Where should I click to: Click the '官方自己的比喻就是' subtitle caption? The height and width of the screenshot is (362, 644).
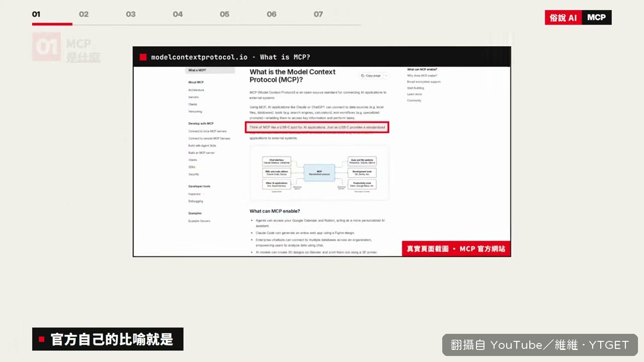coord(108,339)
